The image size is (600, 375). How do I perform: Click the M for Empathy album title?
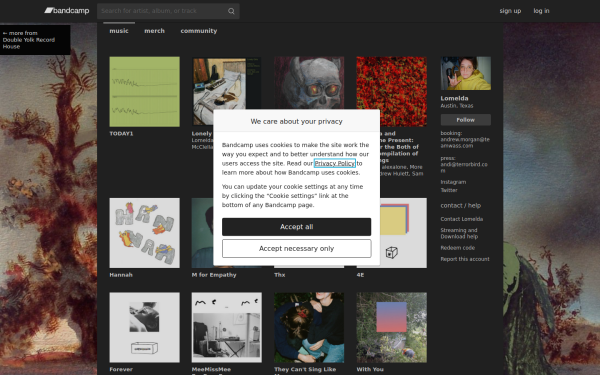tap(214, 275)
